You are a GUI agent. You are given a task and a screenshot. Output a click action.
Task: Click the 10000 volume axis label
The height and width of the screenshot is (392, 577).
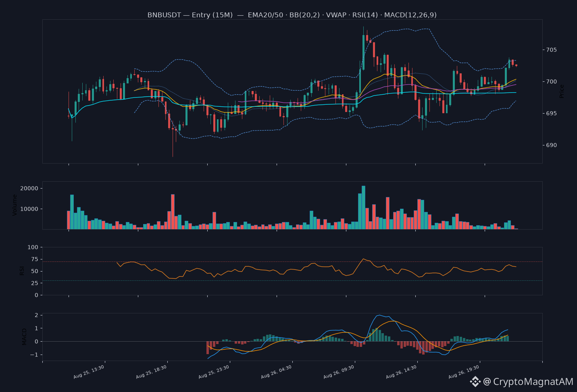tap(29, 209)
